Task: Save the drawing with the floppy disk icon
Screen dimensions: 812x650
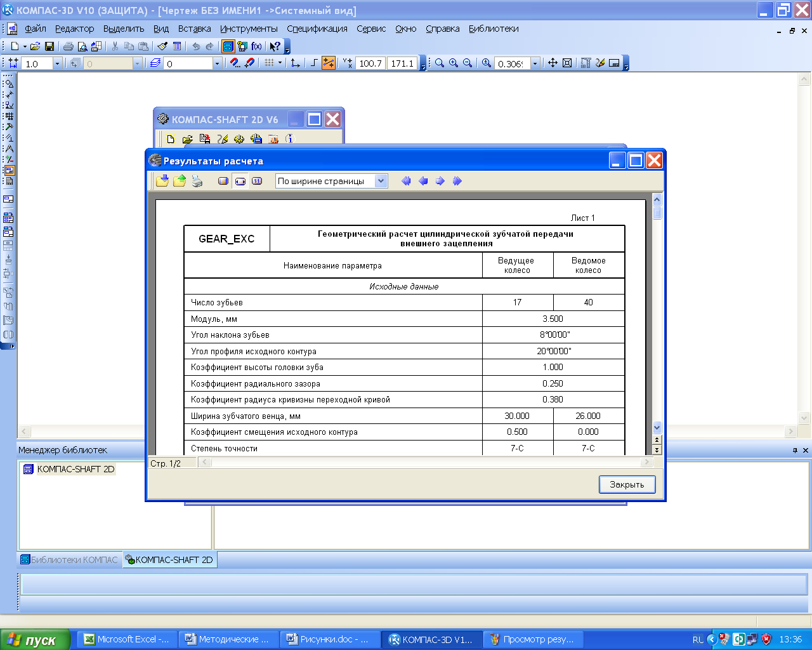Action: coord(49,46)
